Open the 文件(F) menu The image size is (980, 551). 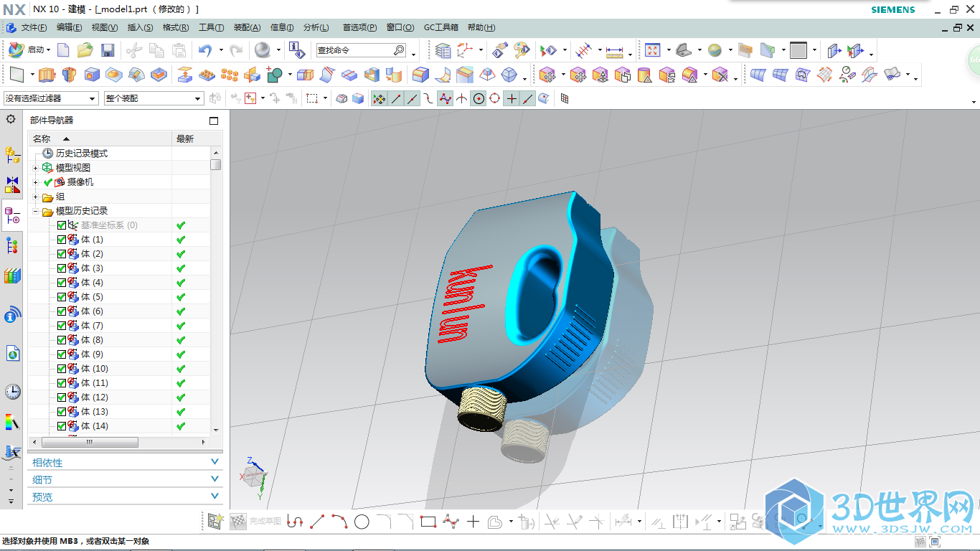(34, 27)
